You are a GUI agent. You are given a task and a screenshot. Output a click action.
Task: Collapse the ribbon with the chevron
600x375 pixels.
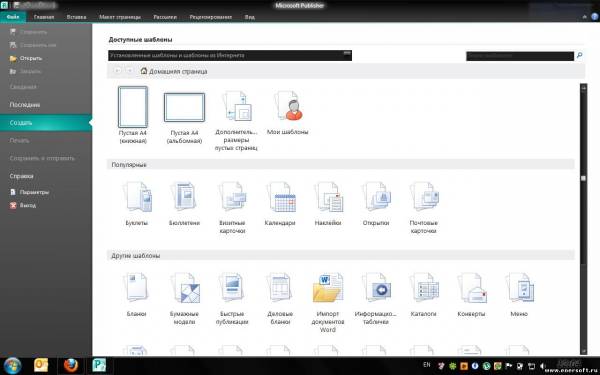click(584, 17)
